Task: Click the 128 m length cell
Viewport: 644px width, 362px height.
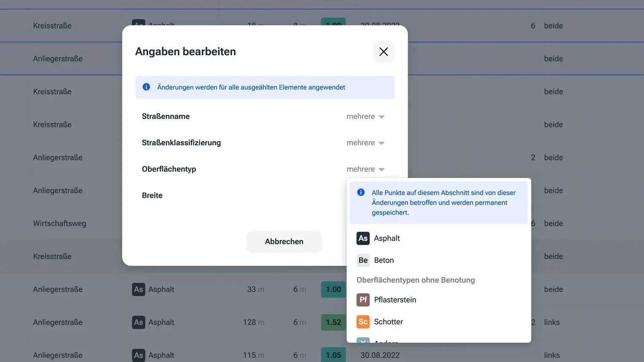Action: 254,322
